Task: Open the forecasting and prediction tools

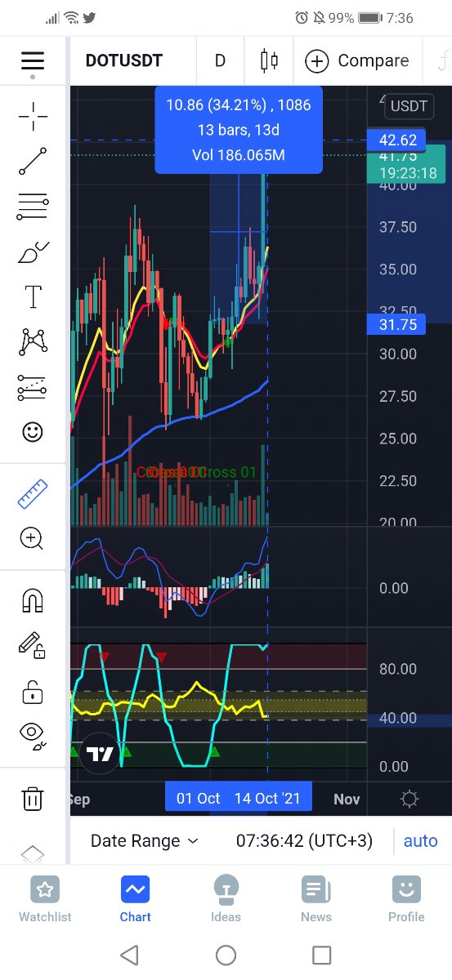Action: pyautogui.click(x=33, y=387)
